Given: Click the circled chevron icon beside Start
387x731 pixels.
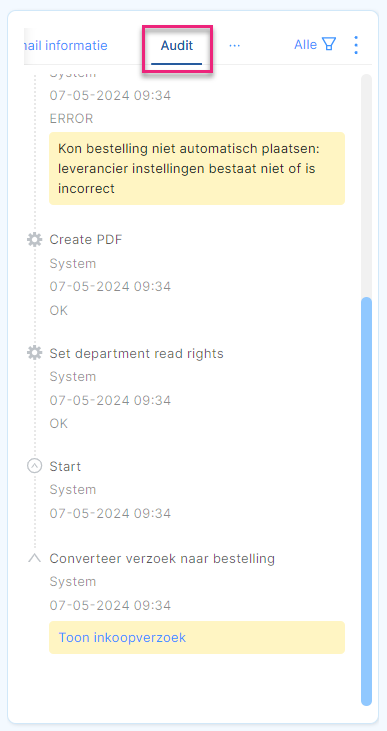Looking at the screenshot, I should click(35, 466).
